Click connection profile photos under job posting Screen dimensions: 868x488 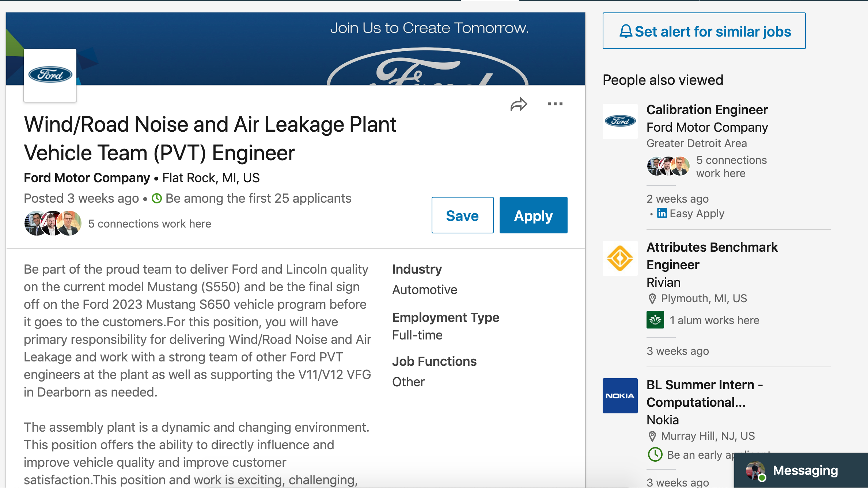(53, 223)
